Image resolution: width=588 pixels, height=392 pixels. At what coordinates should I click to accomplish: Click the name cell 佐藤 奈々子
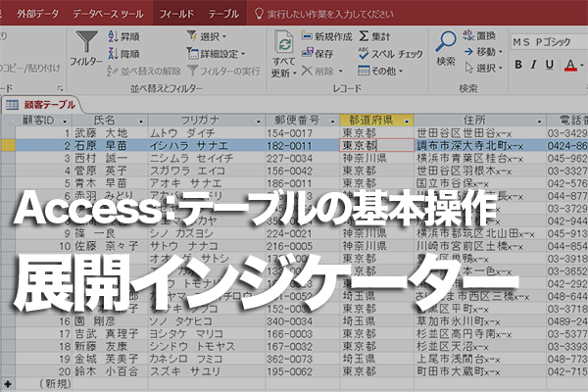pos(111,246)
